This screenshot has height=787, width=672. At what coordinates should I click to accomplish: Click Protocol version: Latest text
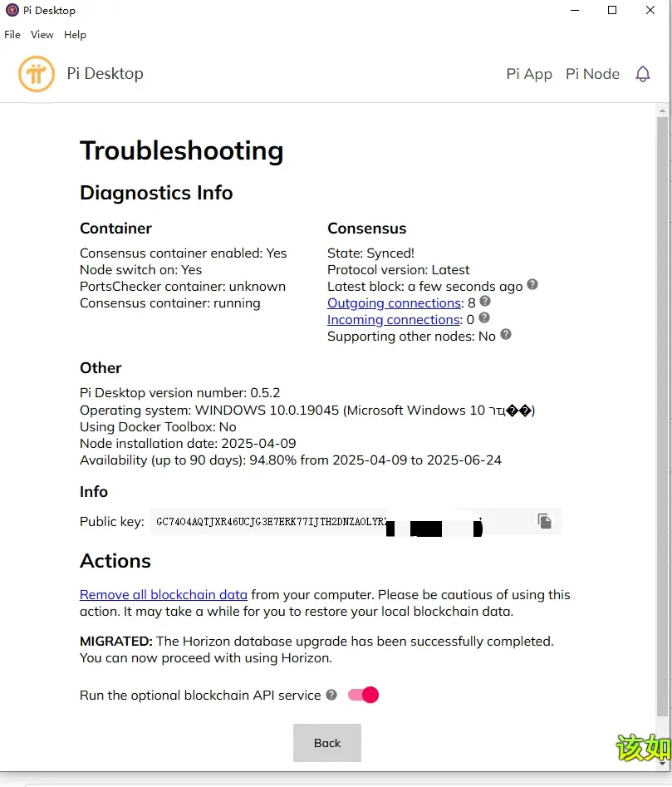tap(398, 270)
